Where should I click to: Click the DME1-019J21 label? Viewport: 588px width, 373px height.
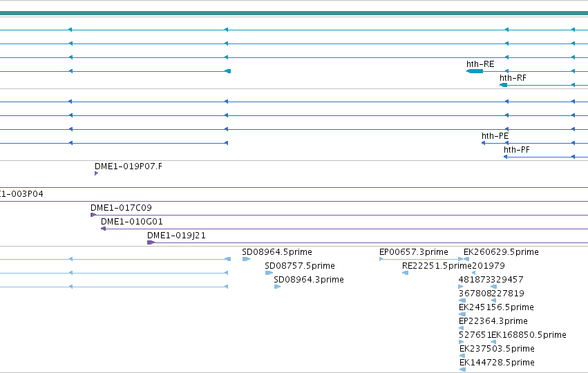coord(176,236)
